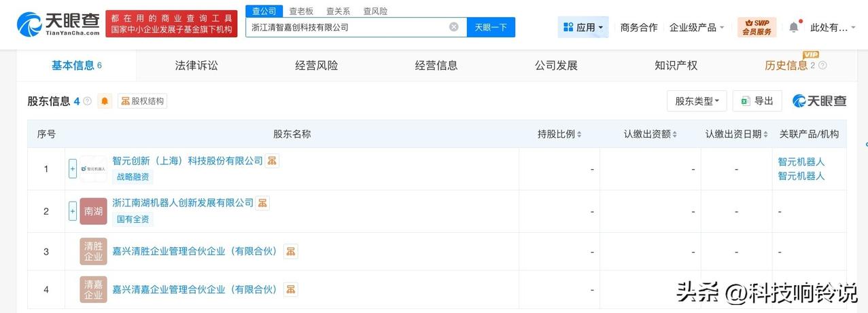Switch to the 经营风险 tab
The height and width of the screenshot is (313, 868).
(316, 65)
